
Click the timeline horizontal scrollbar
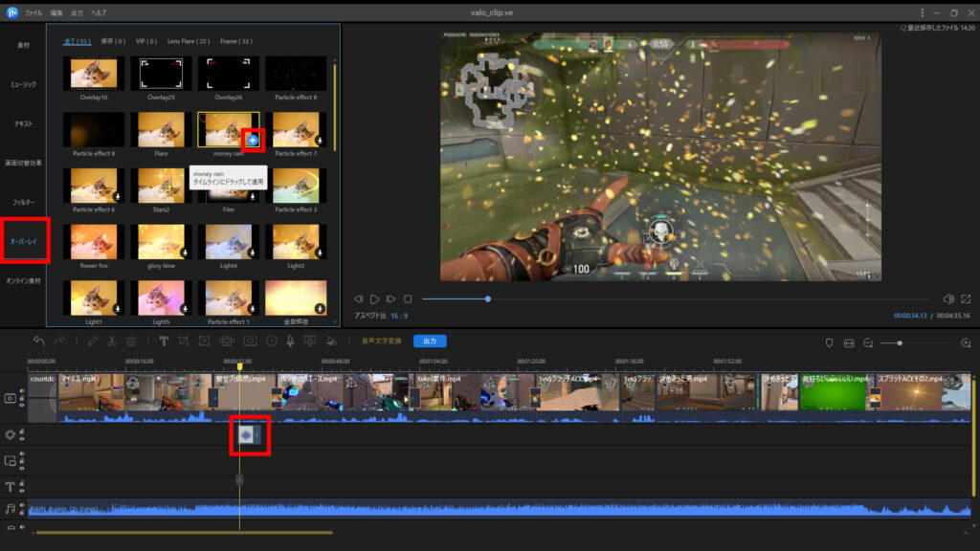[x=185, y=533]
